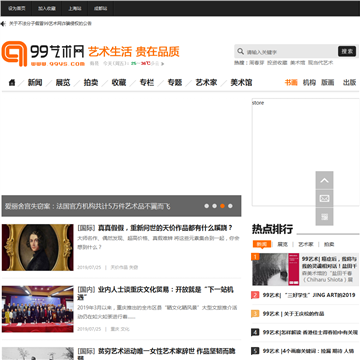Click the store placeholder panel
Screen dimensions: 360x360
305,152
